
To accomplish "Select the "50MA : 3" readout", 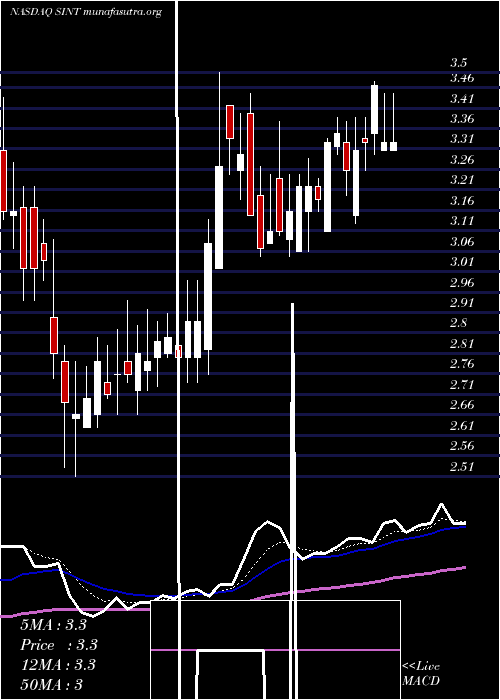I will coord(51,685).
